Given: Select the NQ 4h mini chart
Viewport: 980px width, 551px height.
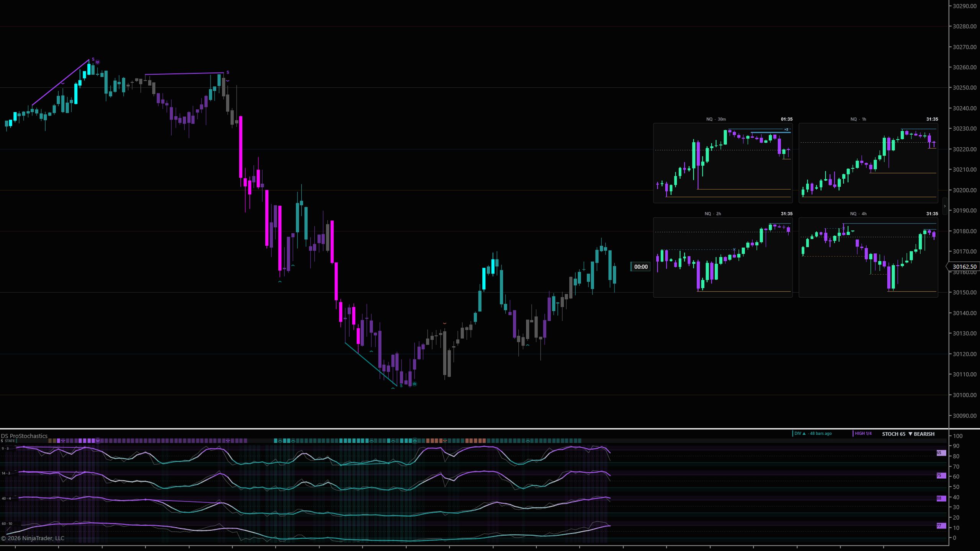Looking at the screenshot, I should tap(868, 258).
